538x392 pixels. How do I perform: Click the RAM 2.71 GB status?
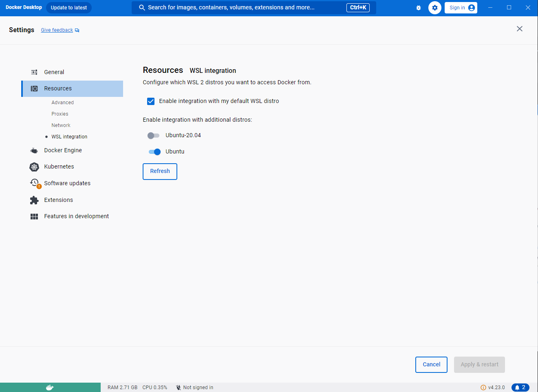coord(123,388)
